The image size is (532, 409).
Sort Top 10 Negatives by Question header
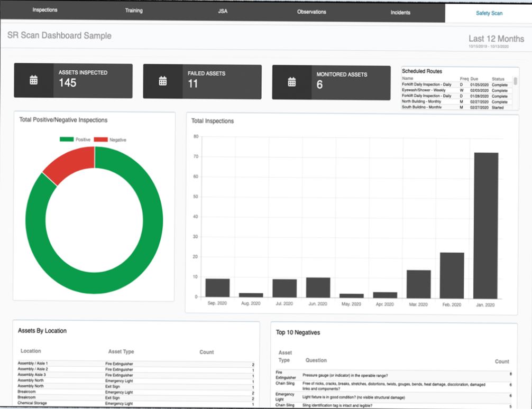316,360
